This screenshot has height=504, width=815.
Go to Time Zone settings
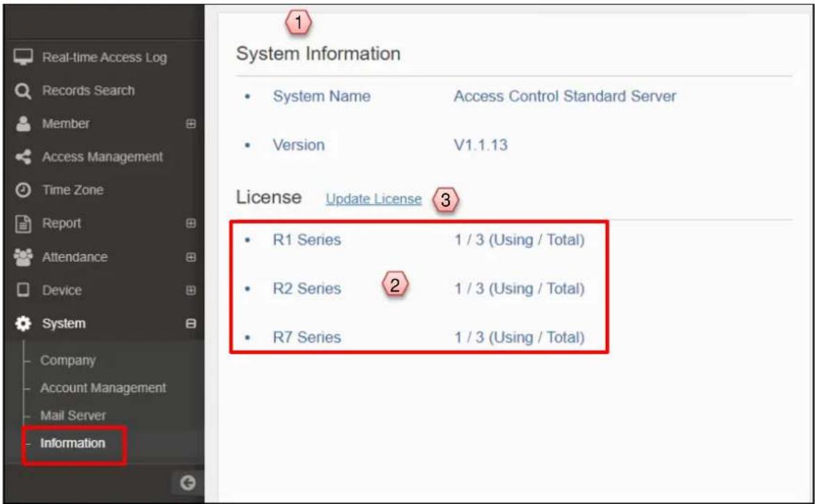[x=73, y=190]
